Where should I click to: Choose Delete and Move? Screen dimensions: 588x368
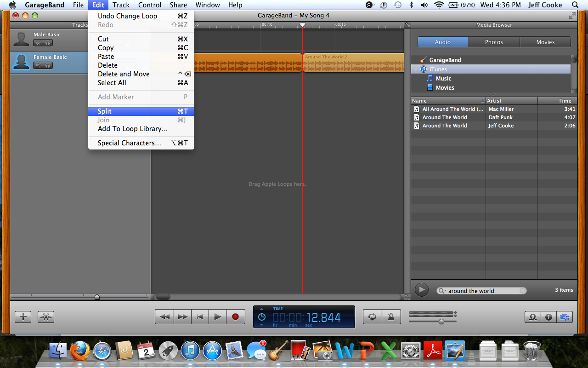[x=141, y=74]
